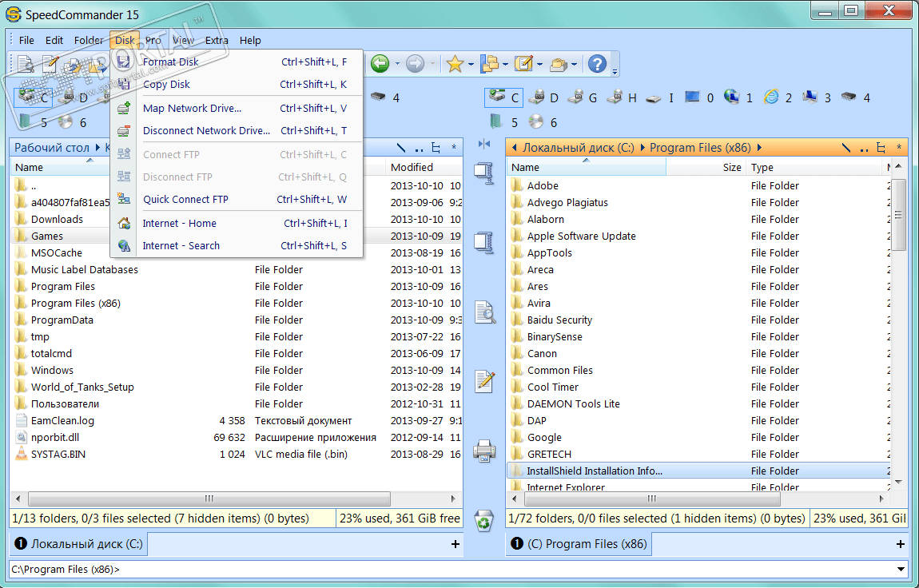Click the blue Help question mark icon
This screenshot has width=919, height=588.
pos(597,63)
